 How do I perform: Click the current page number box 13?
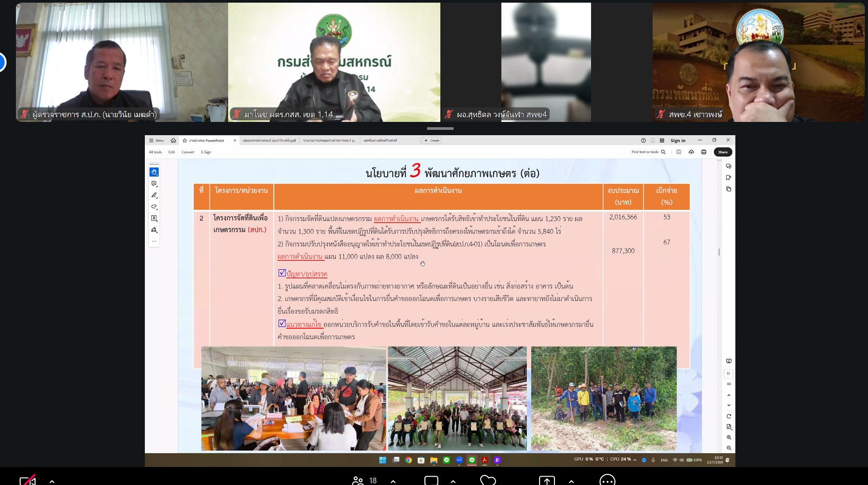click(728, 374)
